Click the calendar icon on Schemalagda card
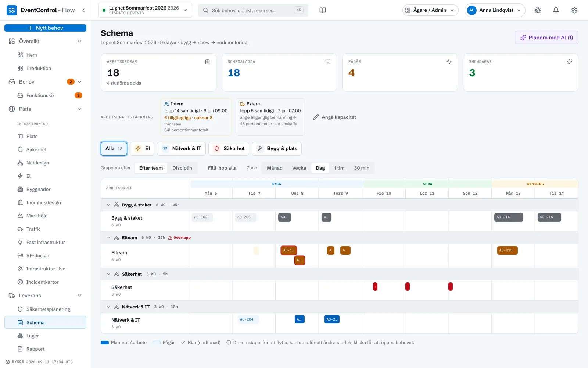 (328, 62)
